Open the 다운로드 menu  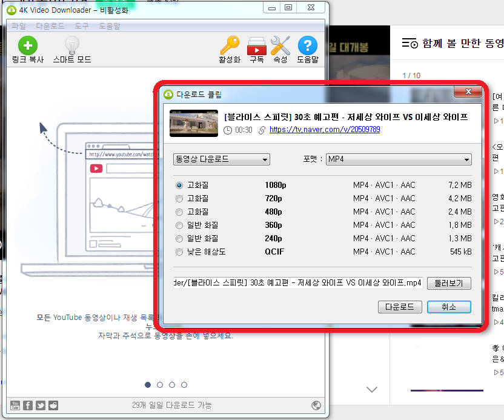[x=50, y=25]
